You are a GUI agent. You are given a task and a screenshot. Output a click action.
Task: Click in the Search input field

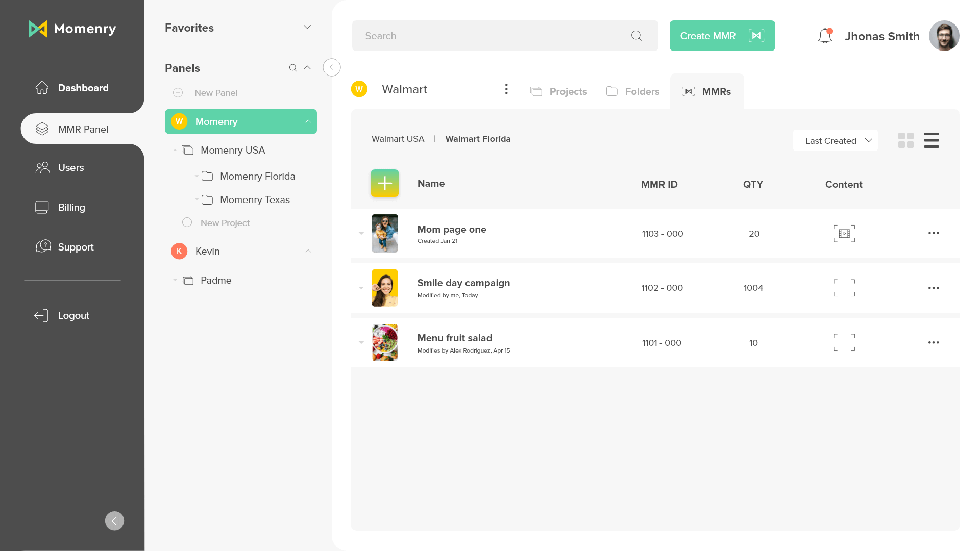coord(505,36)
